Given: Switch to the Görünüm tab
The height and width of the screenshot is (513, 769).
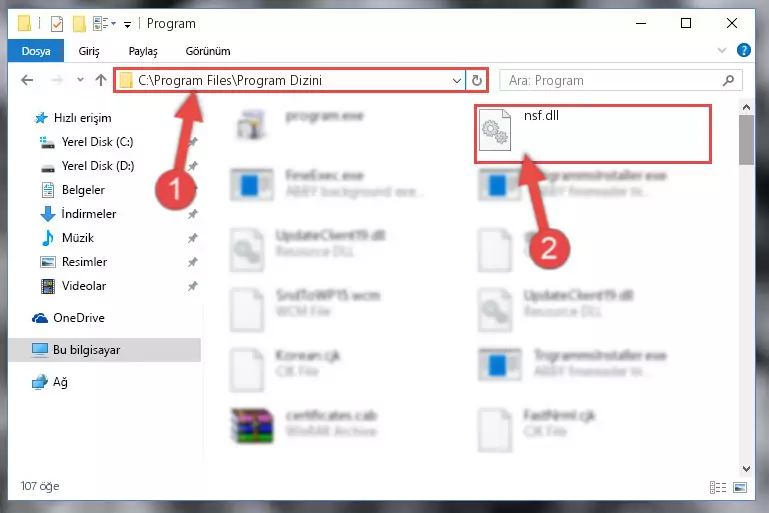Looking at the screenshot, I should 208,51.
